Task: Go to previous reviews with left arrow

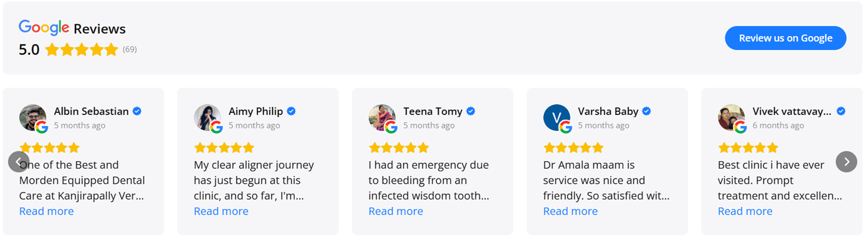Action: pyautogui.click(x=18, y=162)
